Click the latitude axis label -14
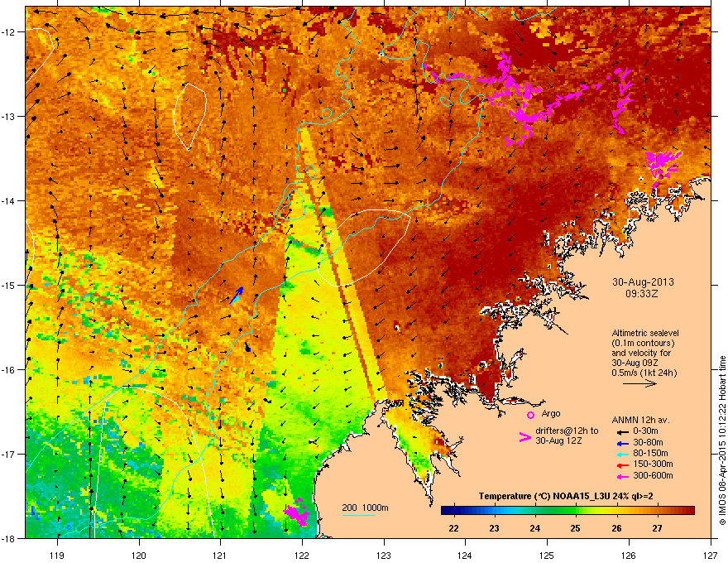This screenshot has height=563, width=728. 8,200
